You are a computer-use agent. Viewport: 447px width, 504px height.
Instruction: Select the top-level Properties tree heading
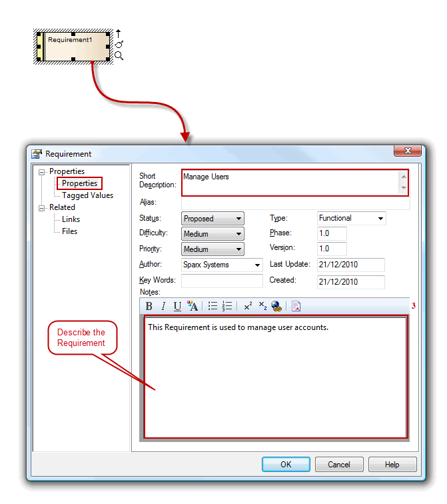pyautogui.click(x=67, y=171)
